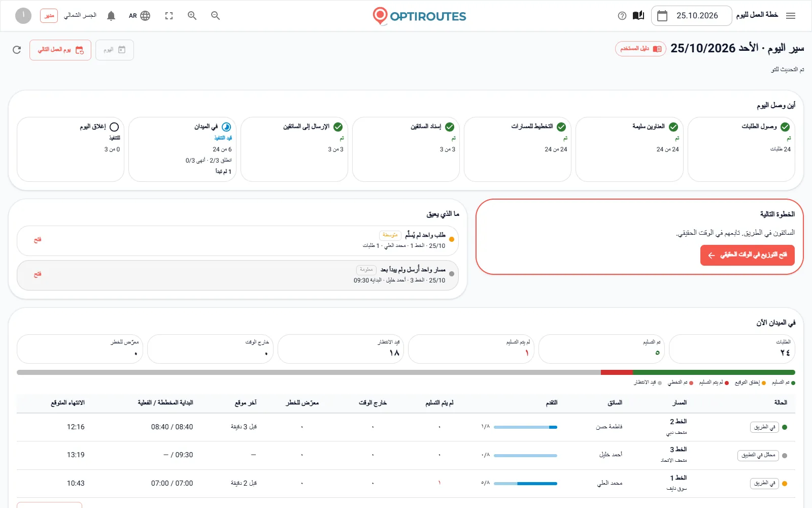This screenshot has width=812, height=508.
Task: Open the hamburger main menu
Action: (790, 16)
